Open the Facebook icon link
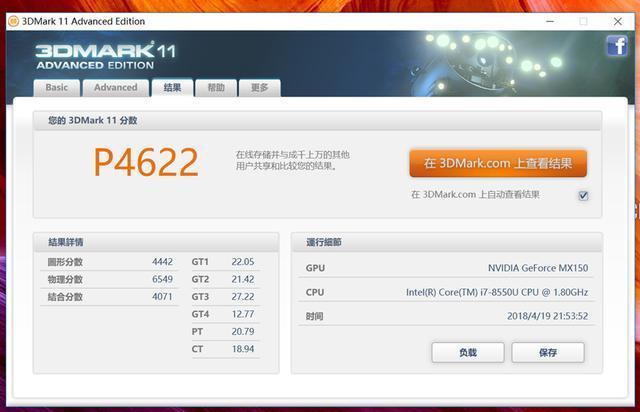Screen dimensions: 640x412 (x=617, y=45)
